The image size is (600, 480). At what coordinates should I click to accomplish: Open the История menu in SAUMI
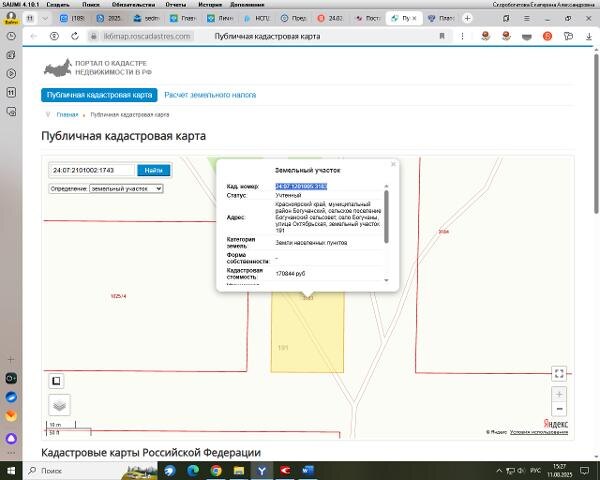tap(210, 5)
